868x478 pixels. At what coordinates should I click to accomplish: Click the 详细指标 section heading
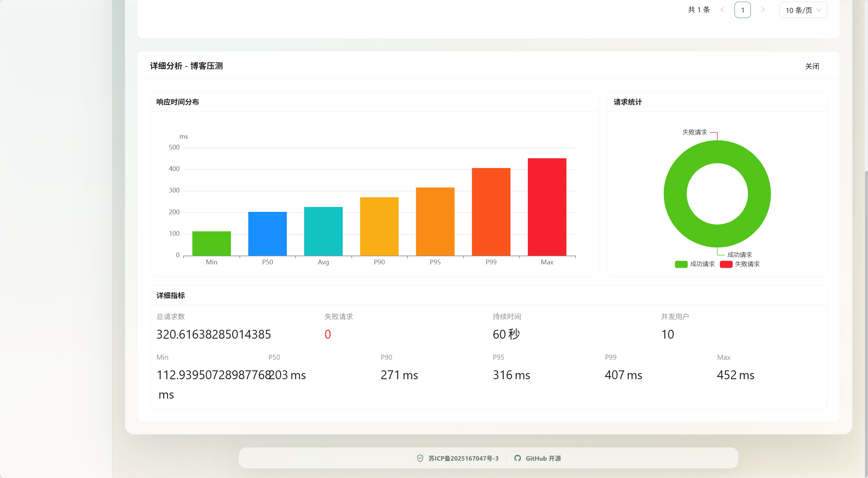171,295
